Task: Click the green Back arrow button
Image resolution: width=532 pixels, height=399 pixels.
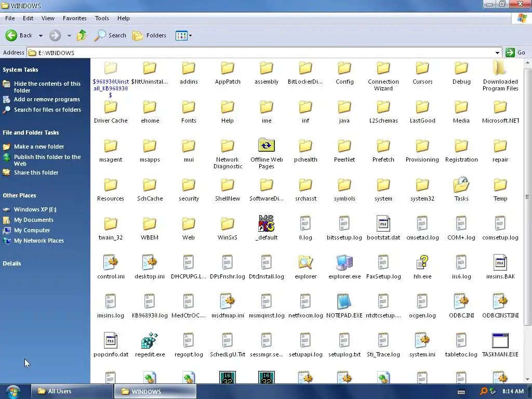Action: 11,35
